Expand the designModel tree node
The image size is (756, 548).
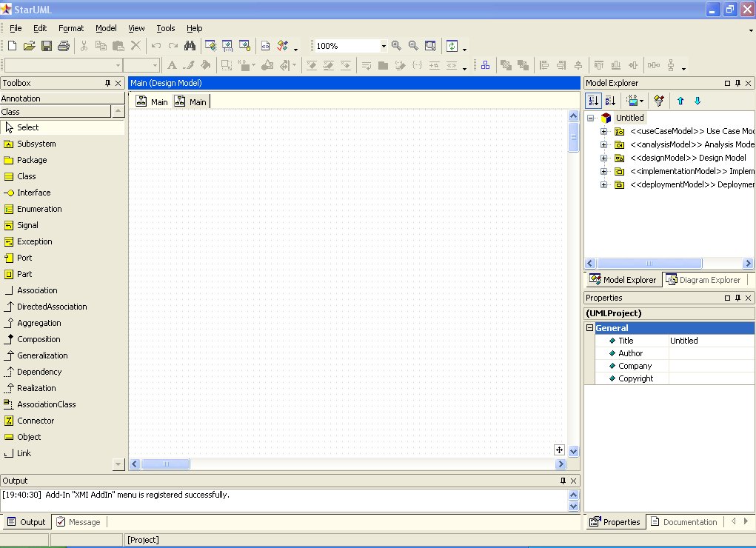click(x=603, y=158)
